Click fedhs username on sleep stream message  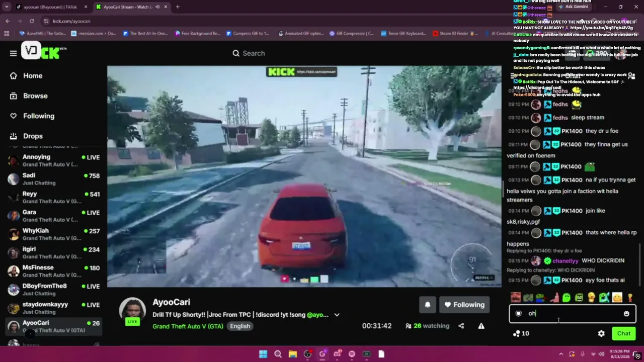click(x=560, y=118)
